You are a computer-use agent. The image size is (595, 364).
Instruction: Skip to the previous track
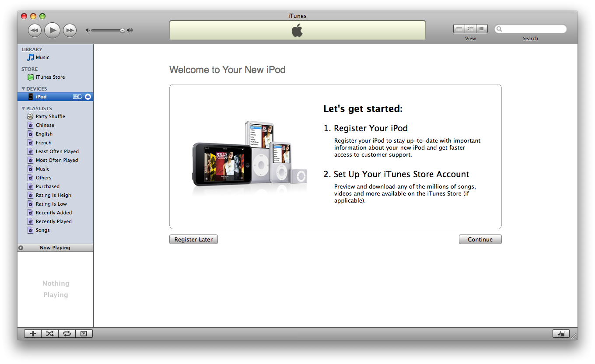pos(35,30)
